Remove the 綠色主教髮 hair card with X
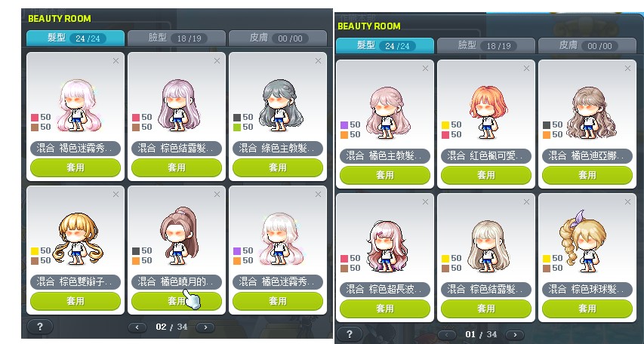 click(x=318, y=61)
